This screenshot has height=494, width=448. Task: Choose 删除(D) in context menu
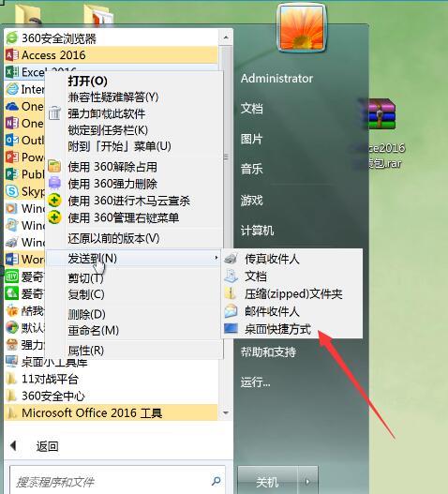click(x=86, y=314)
